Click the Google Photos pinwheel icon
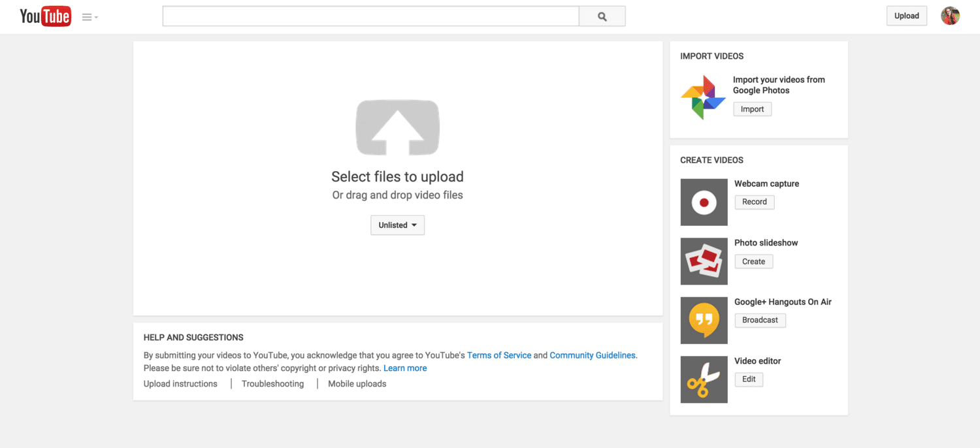 (x=703, y=97)
